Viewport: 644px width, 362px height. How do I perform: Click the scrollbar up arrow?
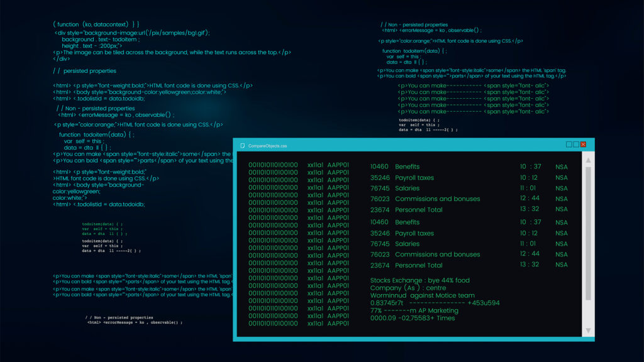point(588,160)
